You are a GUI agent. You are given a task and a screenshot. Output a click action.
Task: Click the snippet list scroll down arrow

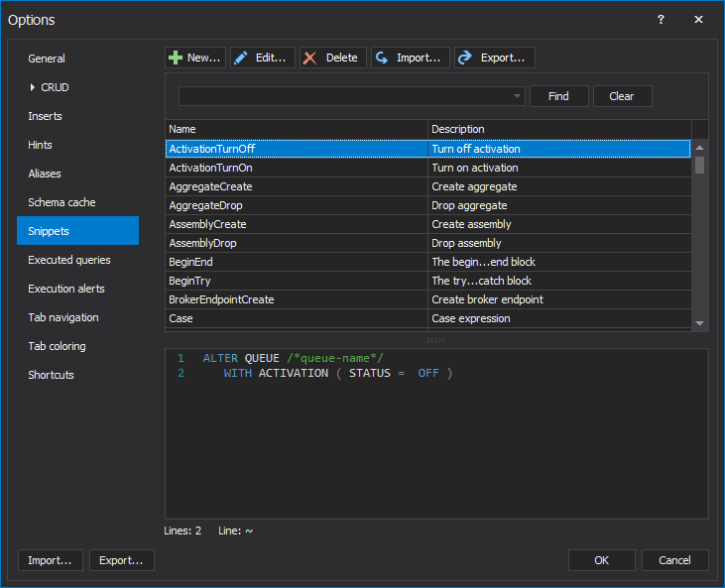click(700, 323)
